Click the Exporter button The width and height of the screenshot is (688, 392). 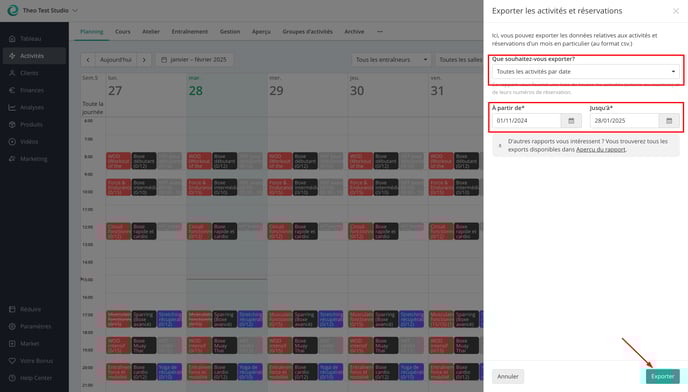[x=662, y=376]
